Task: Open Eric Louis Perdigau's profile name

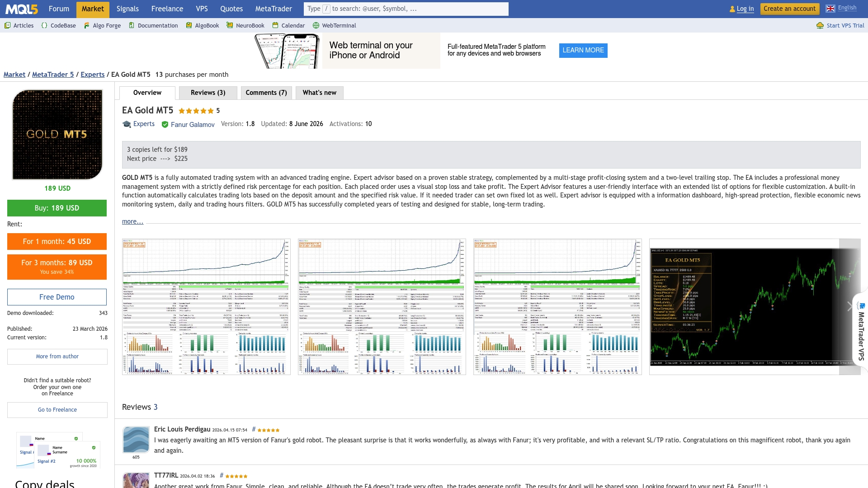Action: [182, 429]
